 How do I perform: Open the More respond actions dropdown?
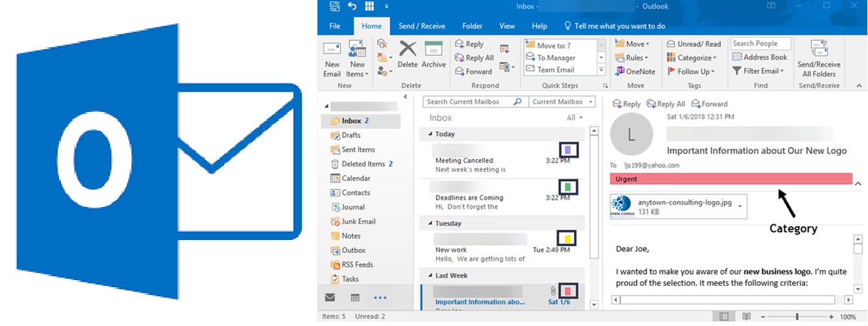pyautogui.click(x=508, y=67)
